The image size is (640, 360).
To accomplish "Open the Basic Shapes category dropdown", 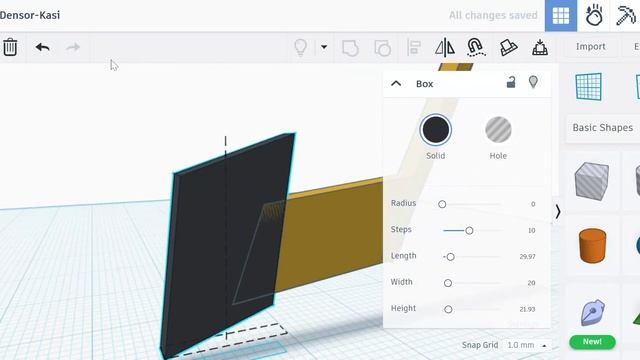I will [603, 128].
